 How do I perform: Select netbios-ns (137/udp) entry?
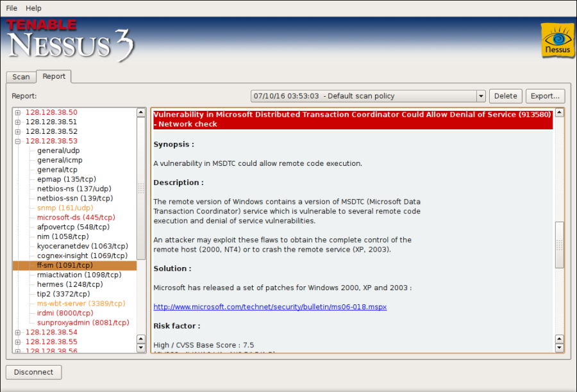tap(74, 189)
